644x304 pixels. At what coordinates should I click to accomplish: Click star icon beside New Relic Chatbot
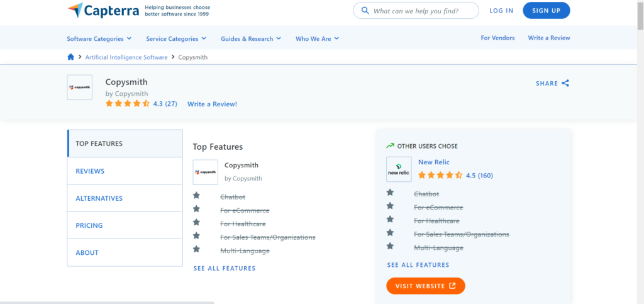click(x=390, y=192)
